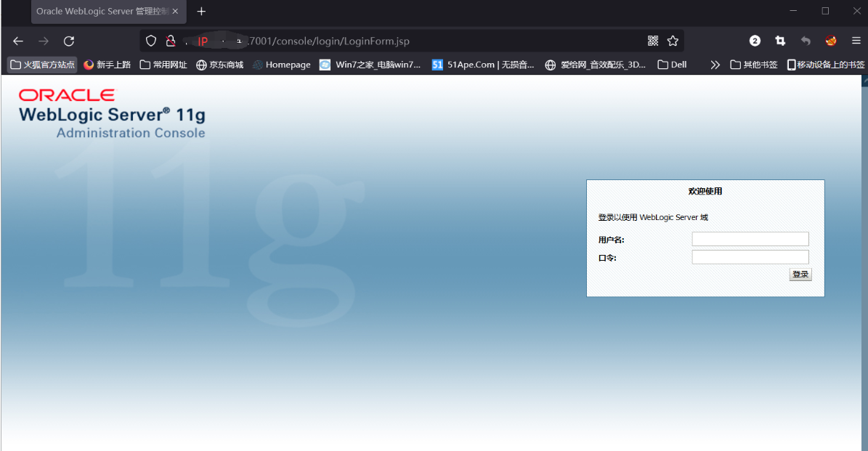868x451 pixels.
Task: Open the tracking protection shield icon
Action: point(150,41)
